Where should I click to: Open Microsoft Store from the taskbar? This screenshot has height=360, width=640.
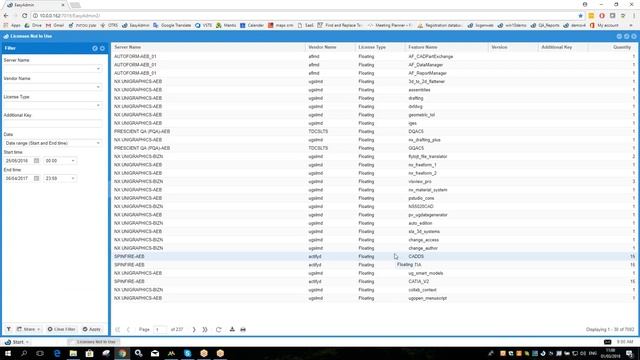[89, 353]
